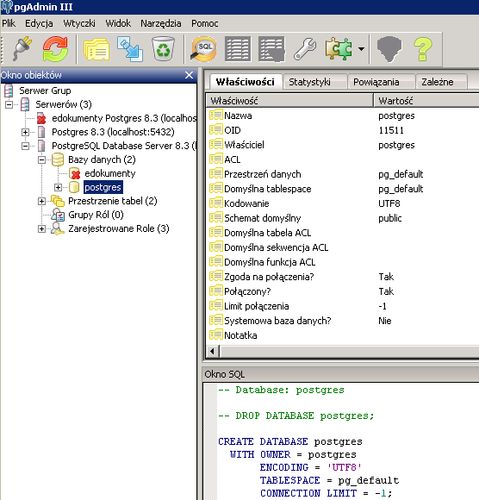Close the Okno obiektów panel
Viewport: 479px width, 500px height.
click(189, 75)
